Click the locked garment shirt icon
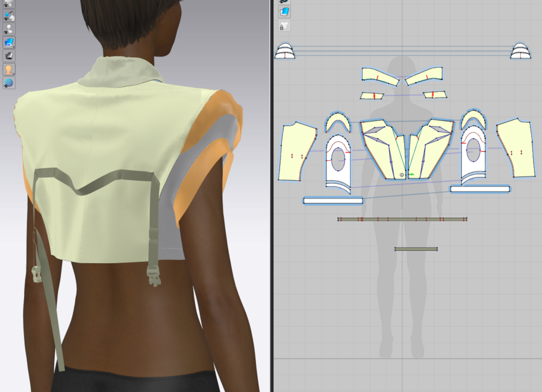 (284, 25)
